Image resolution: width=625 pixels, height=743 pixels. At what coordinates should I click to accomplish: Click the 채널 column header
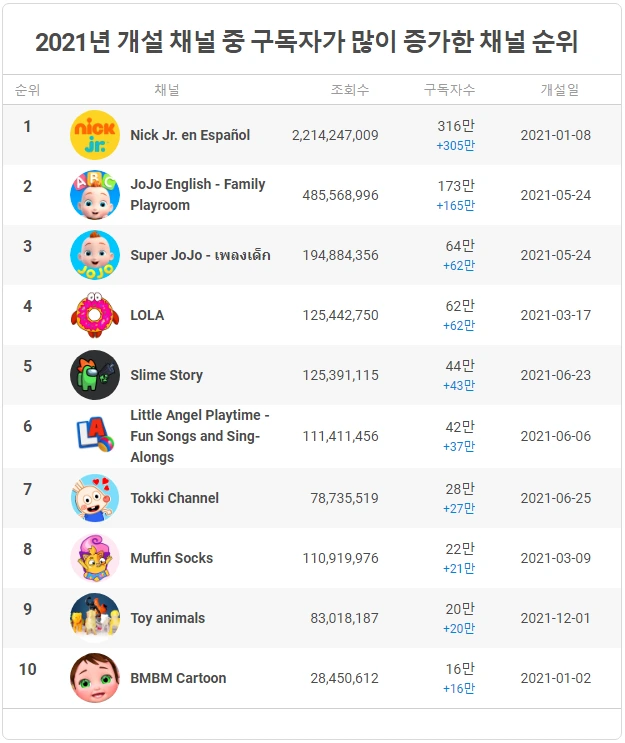[x=167, y=90]
